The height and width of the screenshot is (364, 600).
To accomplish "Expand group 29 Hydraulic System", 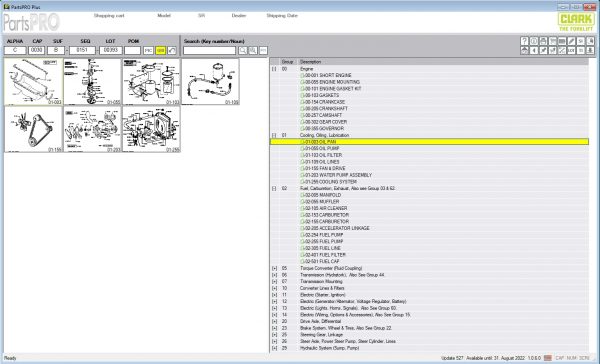I will pos(274,348).
